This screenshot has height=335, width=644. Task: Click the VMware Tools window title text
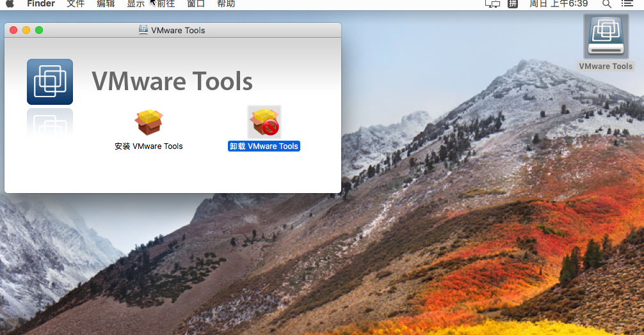click(x=178, y=30)
